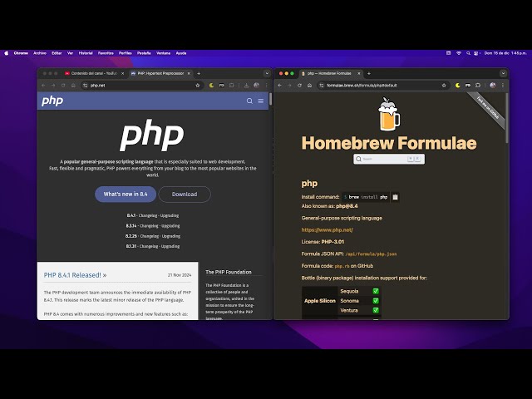Click the green check for Sequoia
This screenshot has height=399, width=532.
[x=376, y=291]
